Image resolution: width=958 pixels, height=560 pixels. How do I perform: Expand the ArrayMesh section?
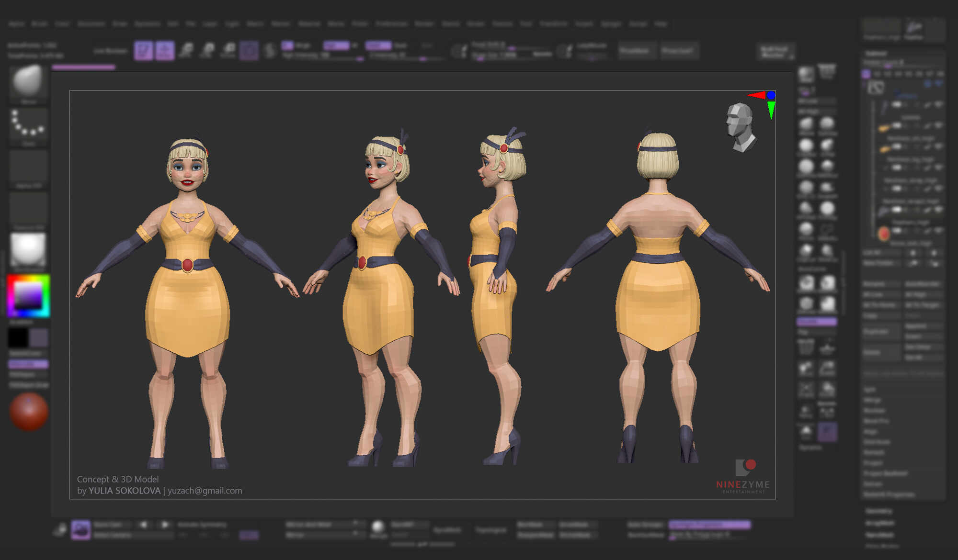[879, 523]
